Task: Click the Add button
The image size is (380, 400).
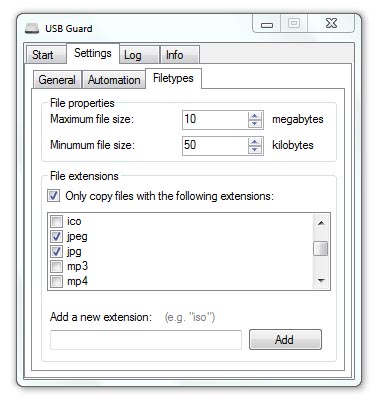Action: 285,340
